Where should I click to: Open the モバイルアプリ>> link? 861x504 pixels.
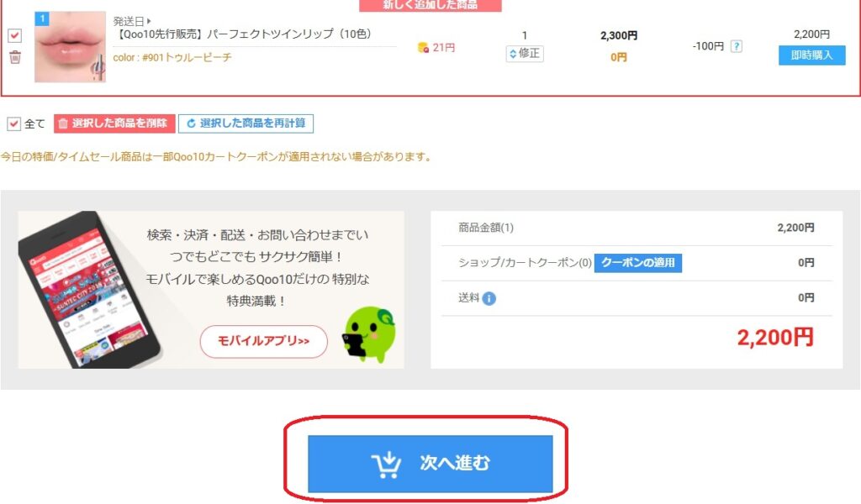263,341
